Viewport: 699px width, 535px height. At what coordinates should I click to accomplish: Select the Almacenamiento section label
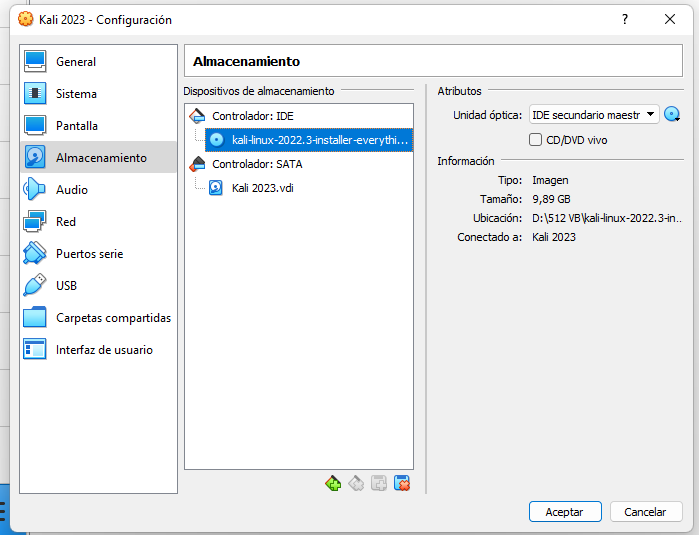tap(101, 158)
